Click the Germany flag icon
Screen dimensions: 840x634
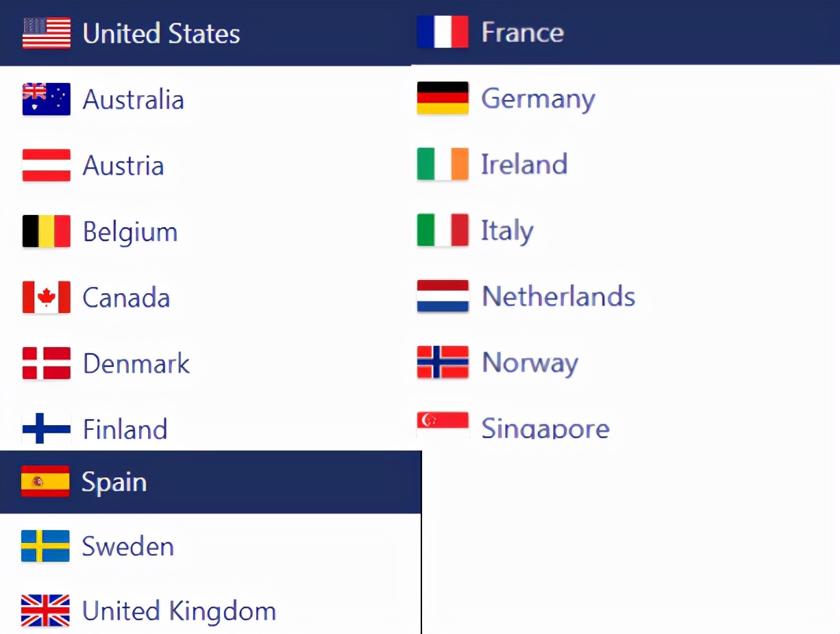click(x=443, y=98)
